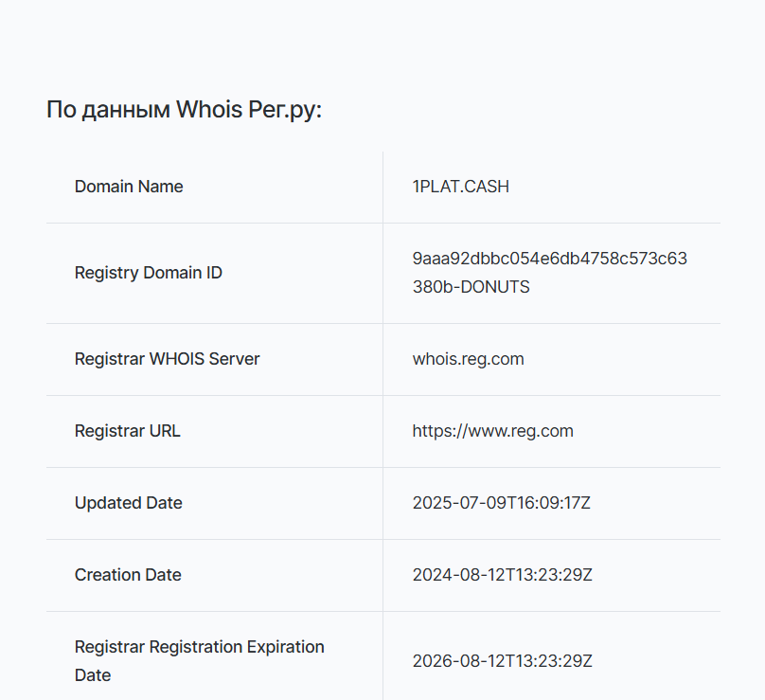Click the word "Date" under Registrar Registration Expiration
Screen dimensions: 765x700
[x=93, y=675]
